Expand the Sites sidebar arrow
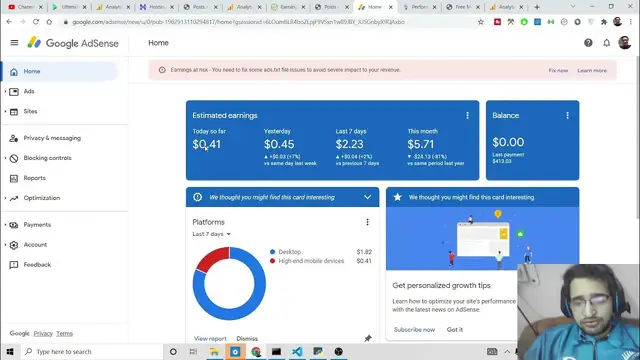640x360 pixels. point(5,111)
